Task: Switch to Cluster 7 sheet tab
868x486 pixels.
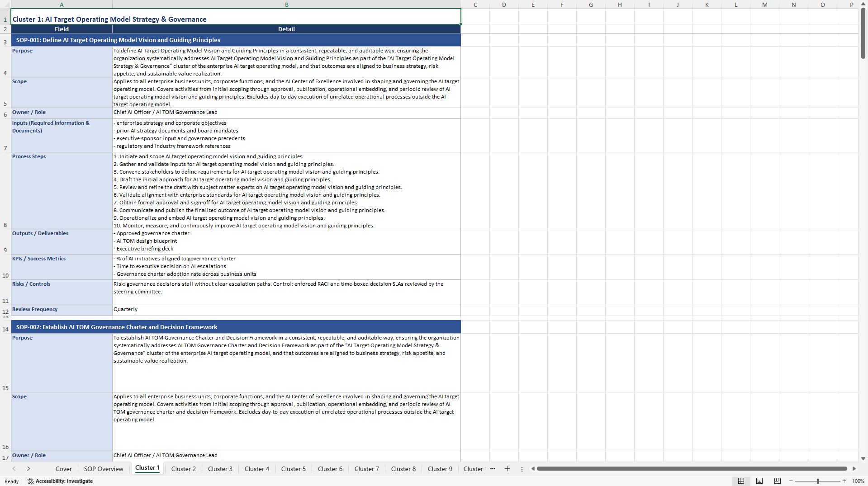Action: (367, 469)
